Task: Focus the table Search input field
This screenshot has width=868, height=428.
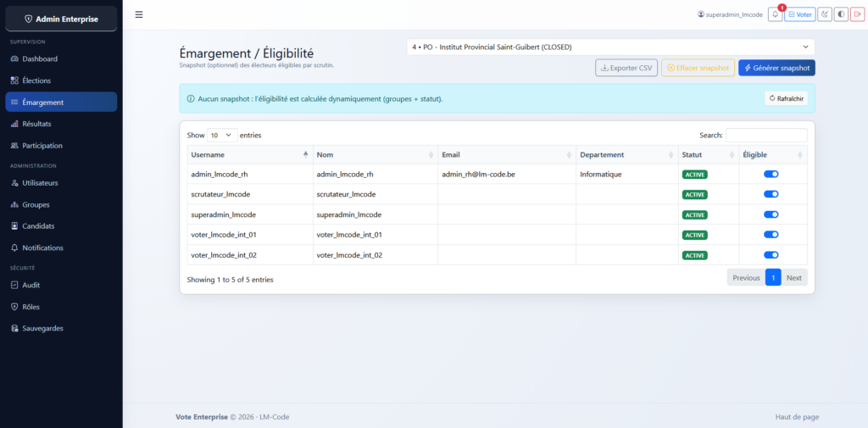Action: (x=766, y=136)
